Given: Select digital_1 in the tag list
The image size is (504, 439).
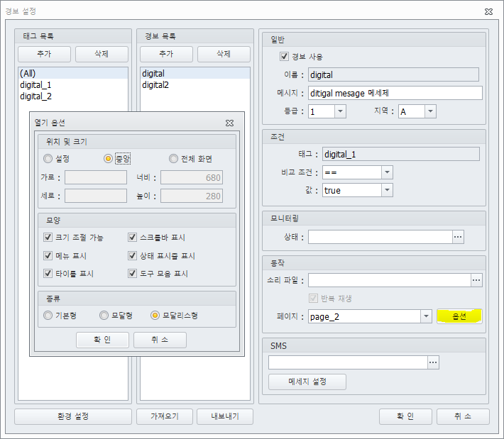Looking at the screenshot, I should point(73,85).
